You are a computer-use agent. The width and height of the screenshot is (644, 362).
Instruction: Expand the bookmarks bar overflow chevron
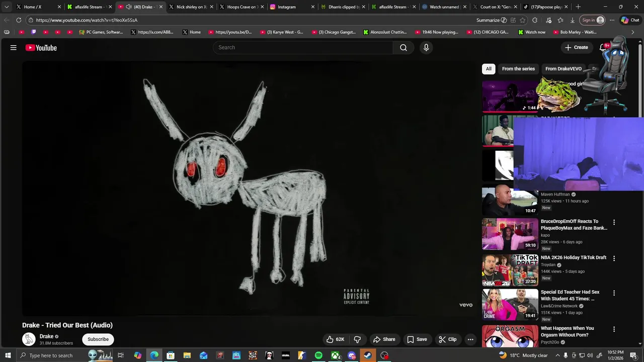[x=633, y=32]
